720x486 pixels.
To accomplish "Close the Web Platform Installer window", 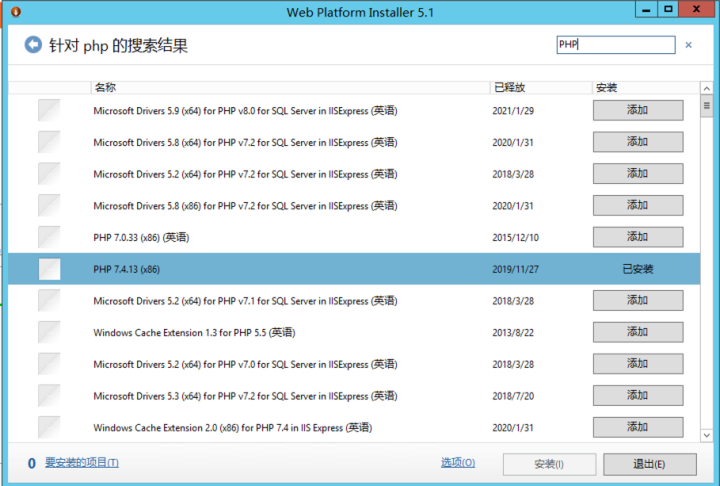I will coord(697,9).
